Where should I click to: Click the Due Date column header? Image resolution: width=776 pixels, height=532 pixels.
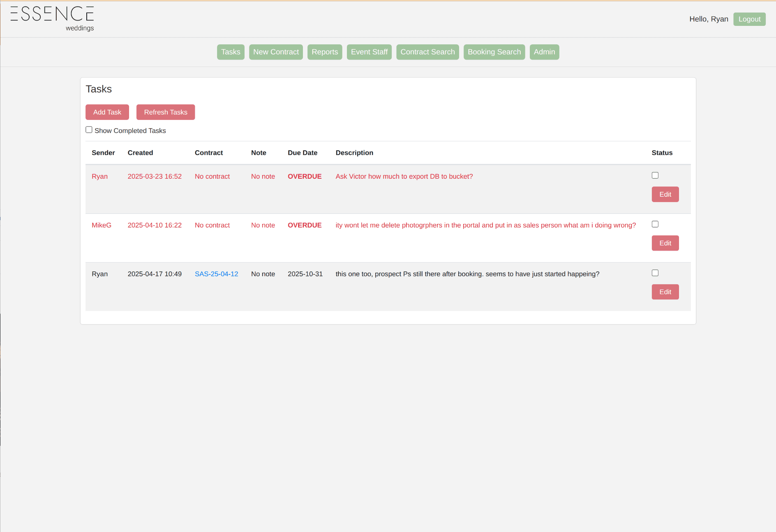pos(303,153)
